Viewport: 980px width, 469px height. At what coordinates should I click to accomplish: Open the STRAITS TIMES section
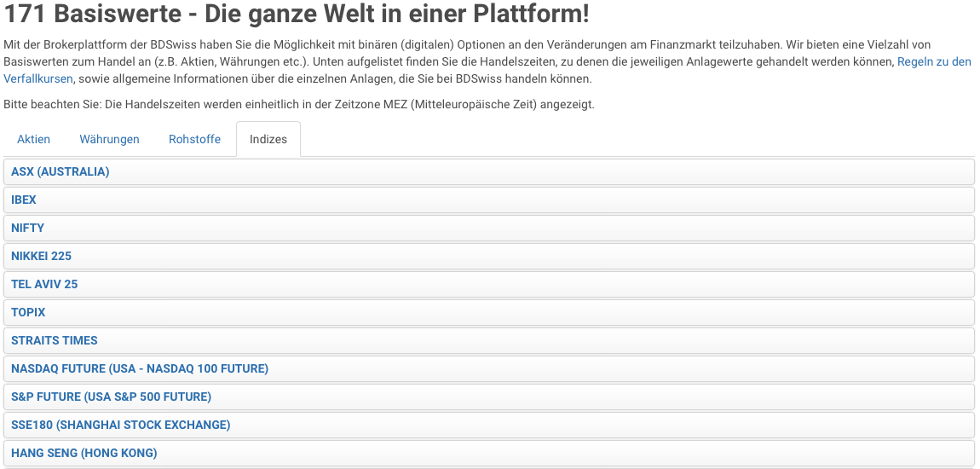(x=489, y=341)
